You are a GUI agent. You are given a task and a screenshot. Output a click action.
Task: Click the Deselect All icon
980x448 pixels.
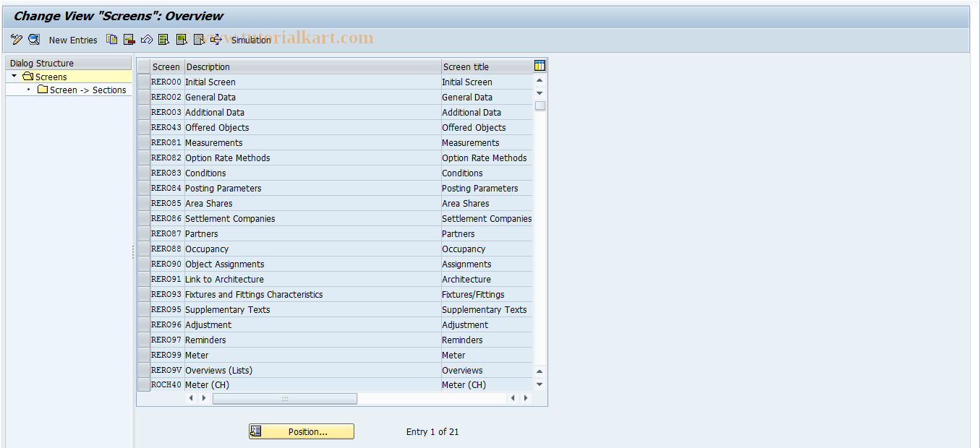198,40
